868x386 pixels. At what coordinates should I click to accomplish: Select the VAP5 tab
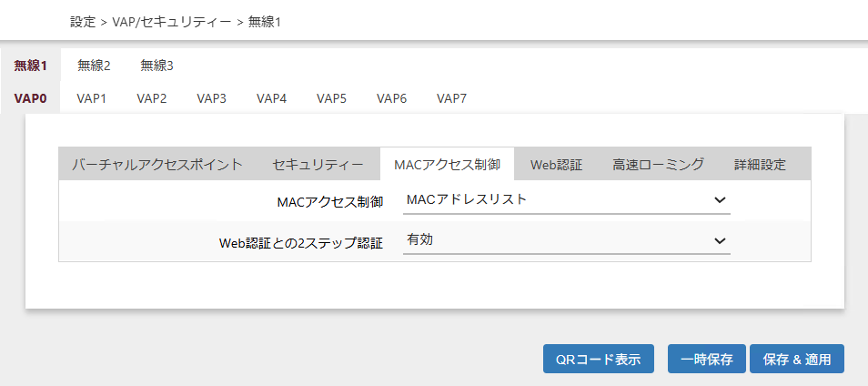(331, 99)
